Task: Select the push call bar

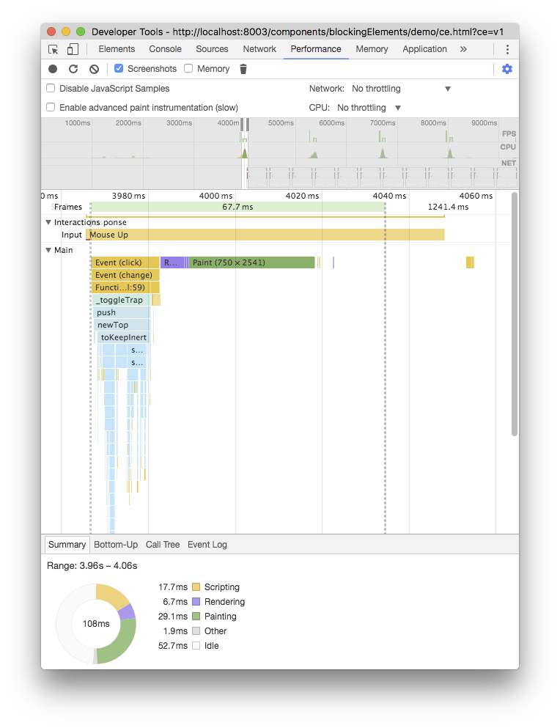Action: (x=122, y=313)
